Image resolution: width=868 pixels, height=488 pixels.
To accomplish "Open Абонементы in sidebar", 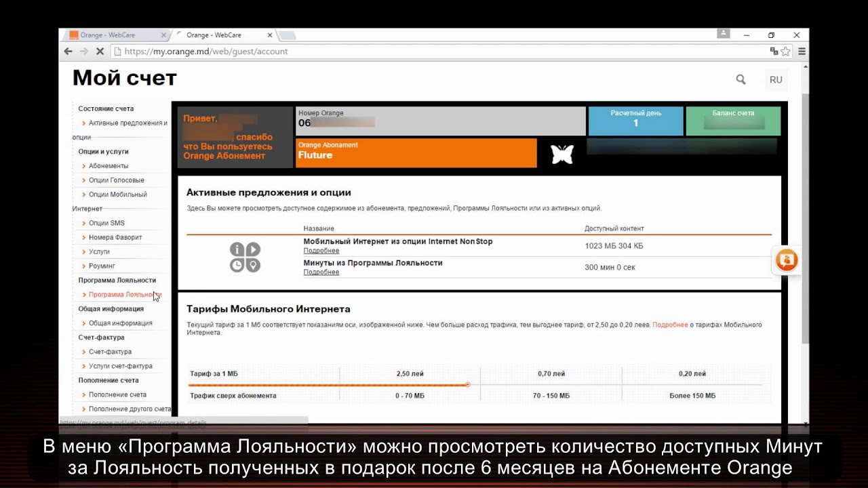I will [108, 165].
